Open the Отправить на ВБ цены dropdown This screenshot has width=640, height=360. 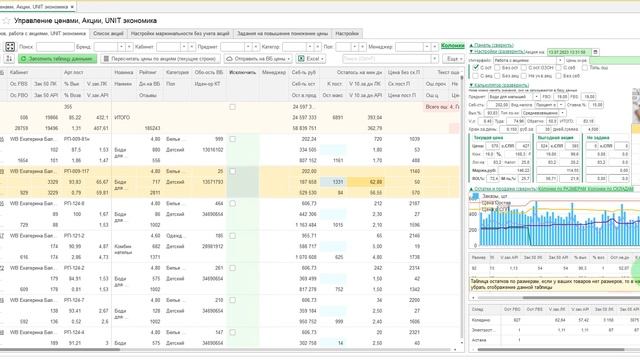[258, 59]
